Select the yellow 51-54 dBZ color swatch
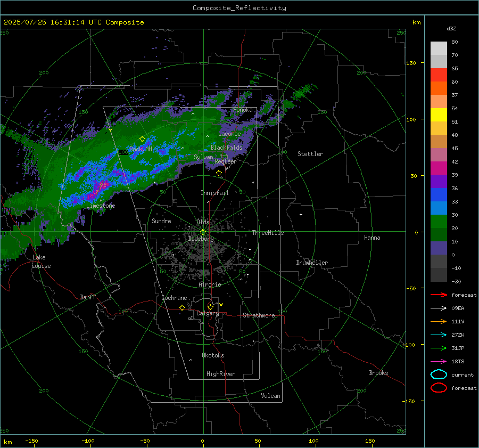This screenshot has width=479, height=448. tap(439, 115)
